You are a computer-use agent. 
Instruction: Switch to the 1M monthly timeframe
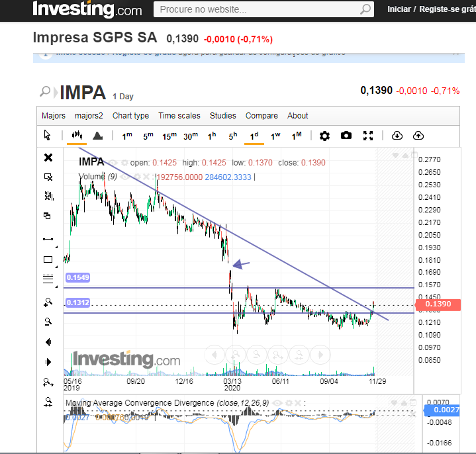(297, 136)
